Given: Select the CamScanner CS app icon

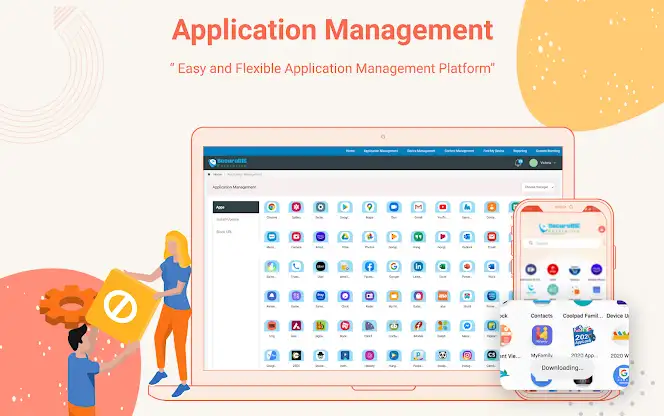Looking at the screenshot, I should 492,355.
